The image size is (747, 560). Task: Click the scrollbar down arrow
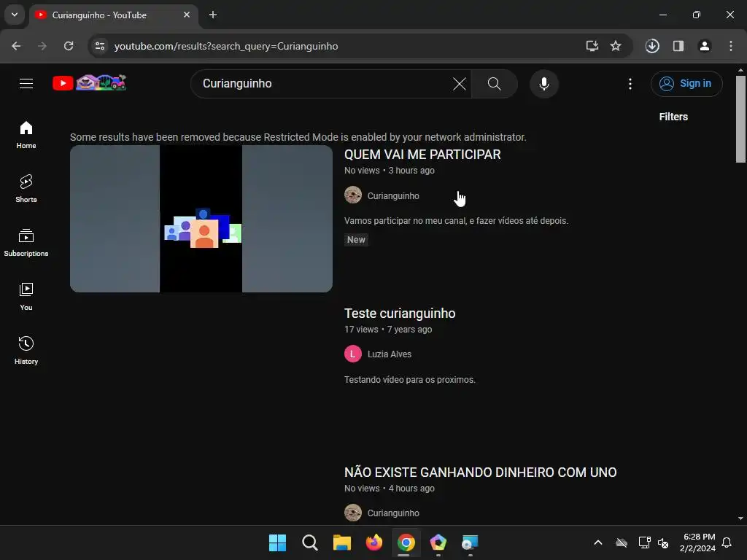pos(740,518)
